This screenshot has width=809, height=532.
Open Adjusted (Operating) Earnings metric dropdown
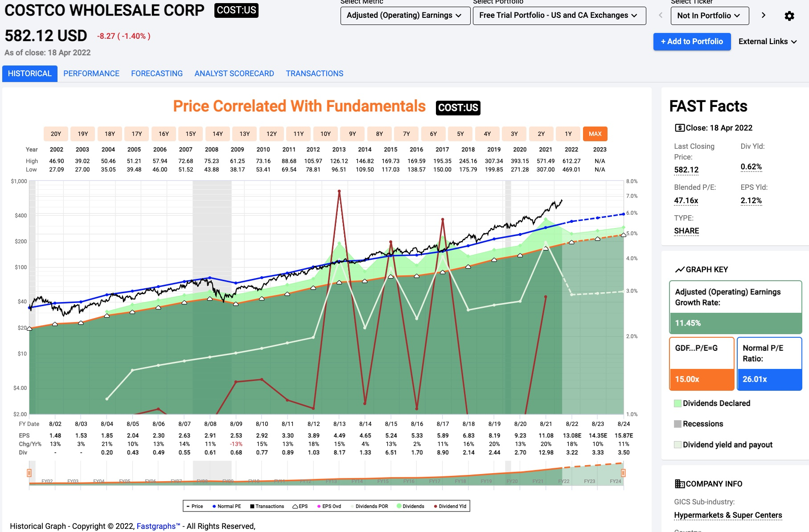coord(405,16)
